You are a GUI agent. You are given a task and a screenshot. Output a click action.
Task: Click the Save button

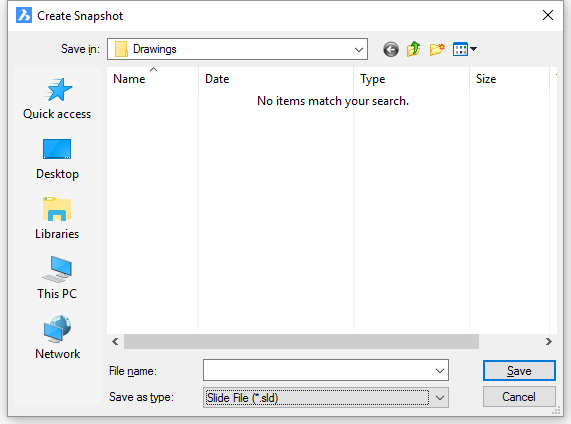point(519,370)
